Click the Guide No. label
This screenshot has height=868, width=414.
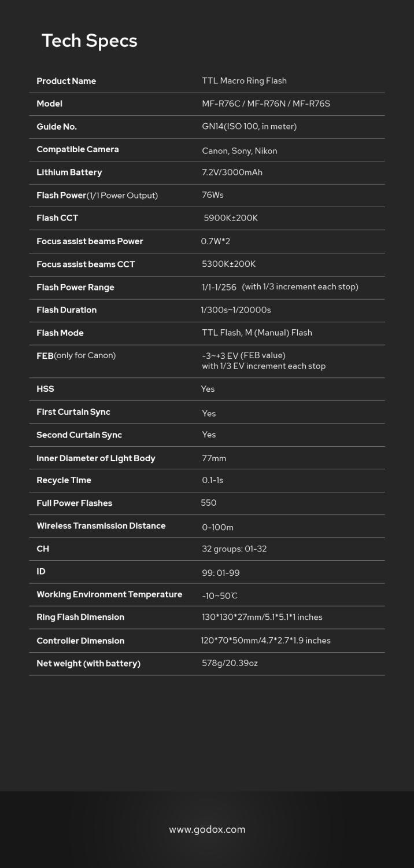57,127
